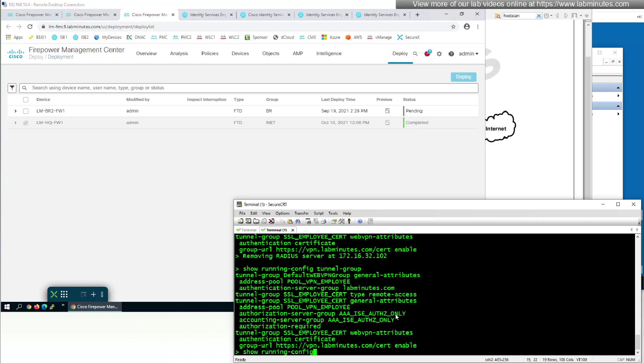Click the filter funnel icon beside search

(x=12, y=88)
